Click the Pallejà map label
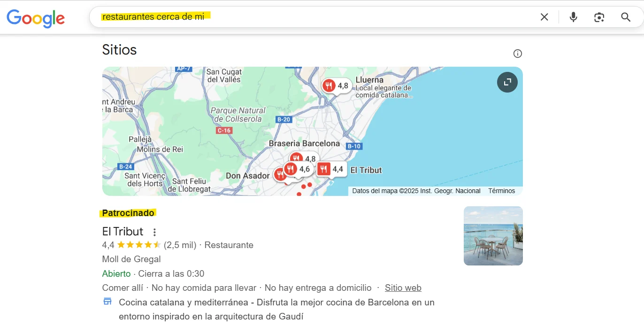The width and height of the screenshot is (644, 327). pos(140,140)
